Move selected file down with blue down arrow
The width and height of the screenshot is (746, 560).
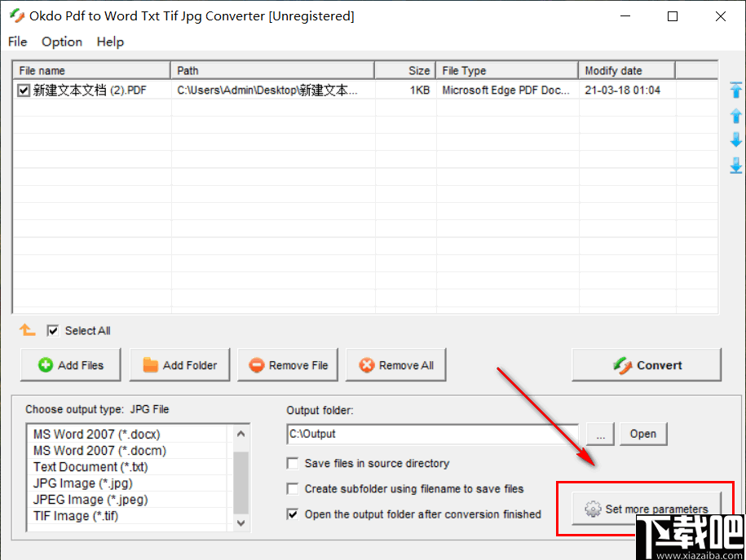(x=736, y=140)
